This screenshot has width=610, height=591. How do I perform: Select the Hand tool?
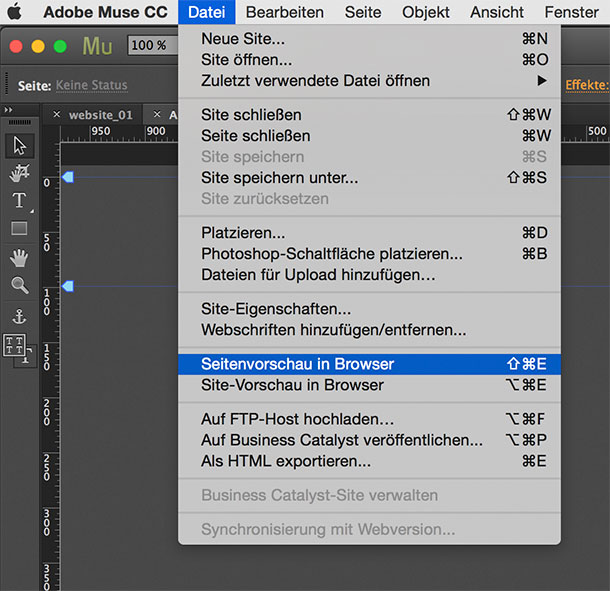point(19,258)
